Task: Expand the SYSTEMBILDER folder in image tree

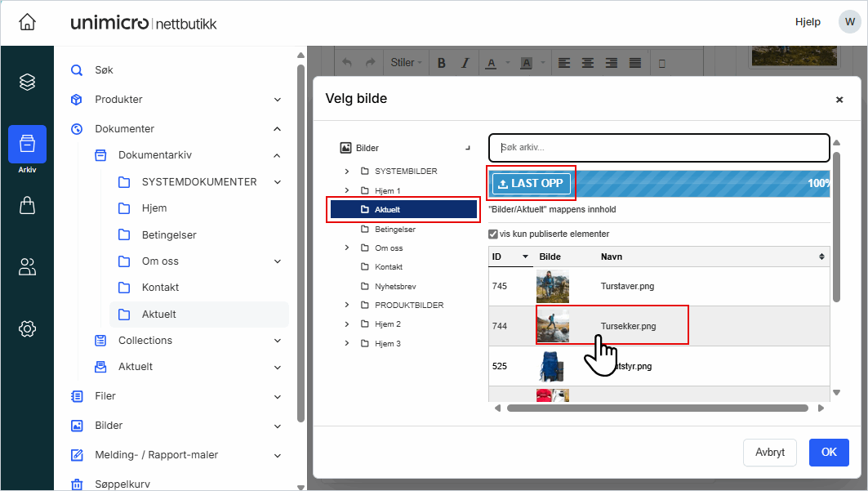Action: coord(346,172)
